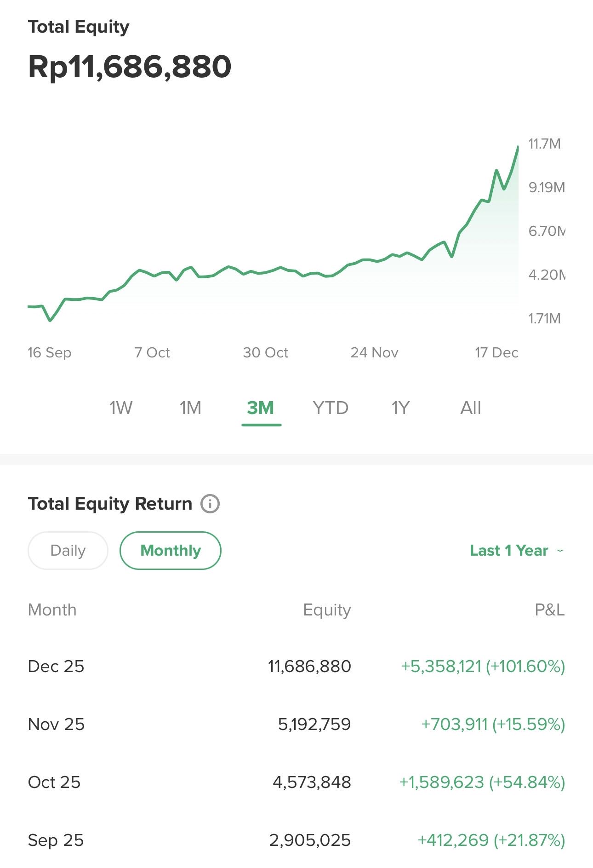Viewport: 593px width, 868px height.
Task: Open the Last 1 Year period filter
Action: point(509,551)
